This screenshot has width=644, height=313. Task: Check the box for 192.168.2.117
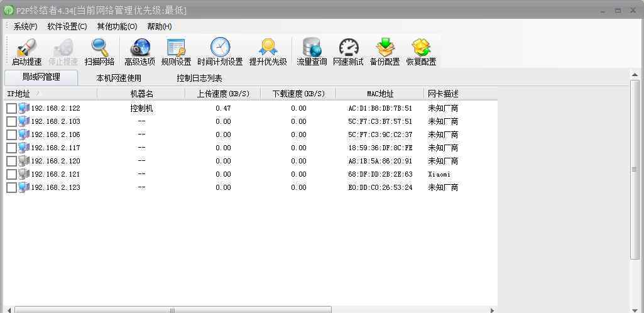(x=11, y=148)
